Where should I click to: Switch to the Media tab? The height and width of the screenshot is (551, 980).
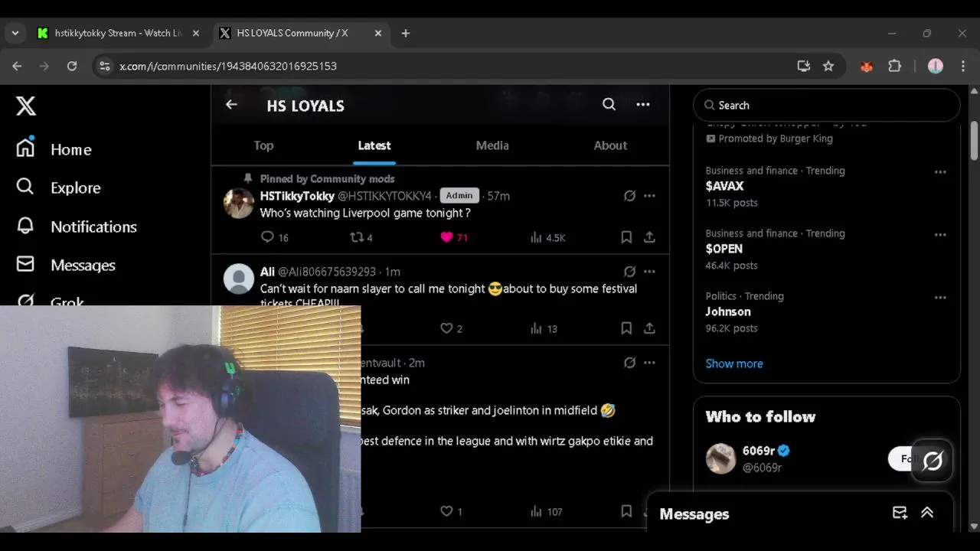[x=492, y=145]
